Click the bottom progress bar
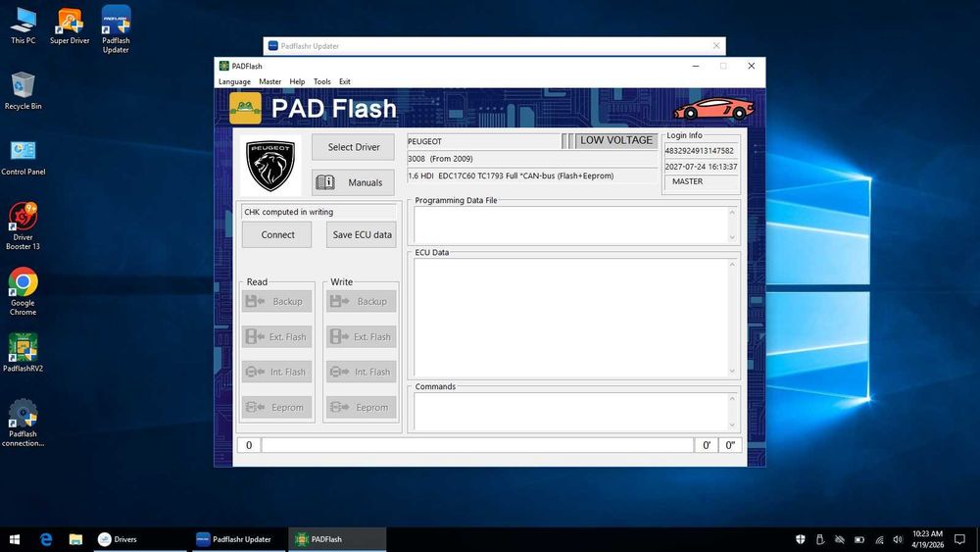This screenshot has width=980, height=552. (477, 445)
